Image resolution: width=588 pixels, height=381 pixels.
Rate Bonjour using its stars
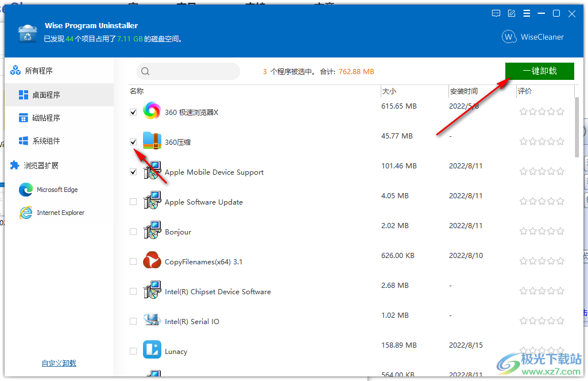click(x=542, y=231)
